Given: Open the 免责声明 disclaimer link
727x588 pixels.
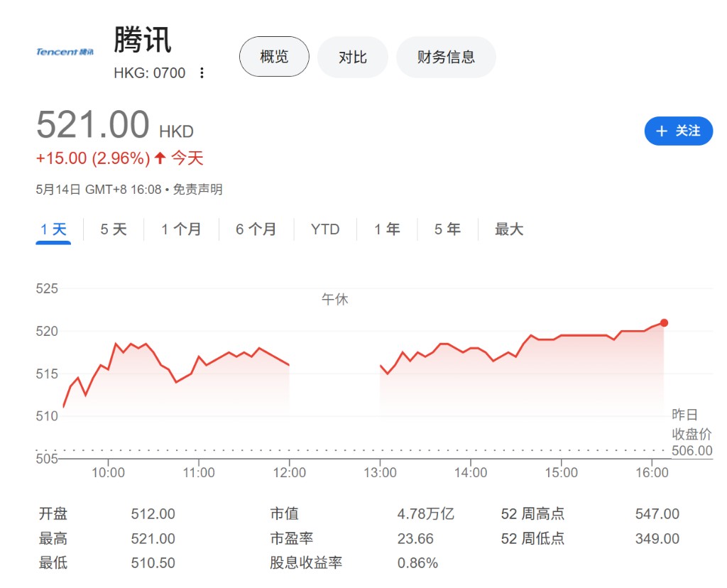Looking at the screenshot, I should 197,190.
